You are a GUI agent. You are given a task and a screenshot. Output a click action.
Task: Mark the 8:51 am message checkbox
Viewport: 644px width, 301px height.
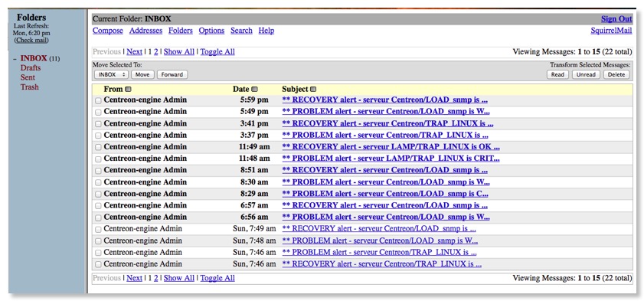coord(98,171)
